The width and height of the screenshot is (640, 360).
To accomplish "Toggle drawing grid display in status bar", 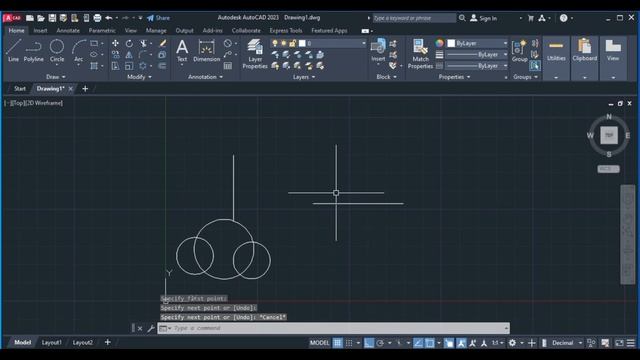I will coord(338,343).
